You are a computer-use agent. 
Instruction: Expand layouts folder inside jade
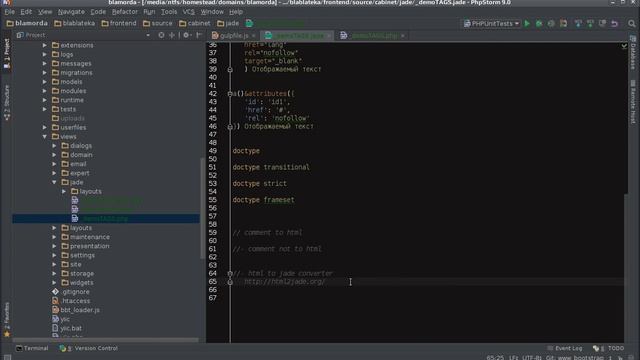click(64, 191)
